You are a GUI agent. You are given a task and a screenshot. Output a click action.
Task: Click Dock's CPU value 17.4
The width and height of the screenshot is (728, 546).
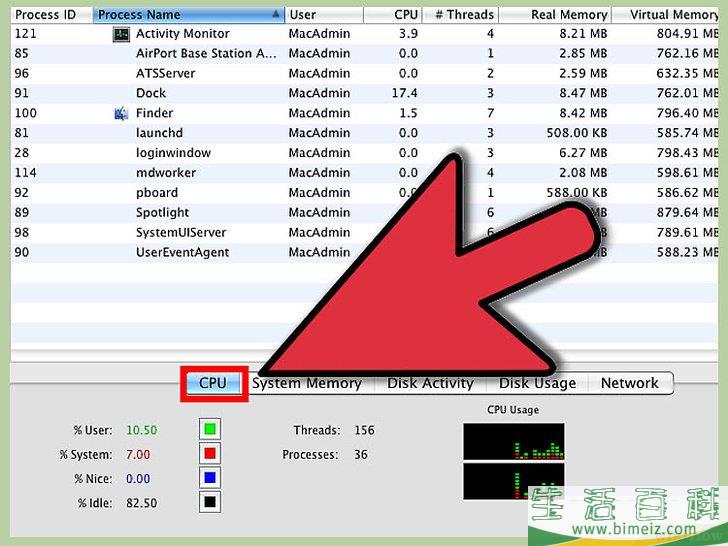tap(404, 93)
